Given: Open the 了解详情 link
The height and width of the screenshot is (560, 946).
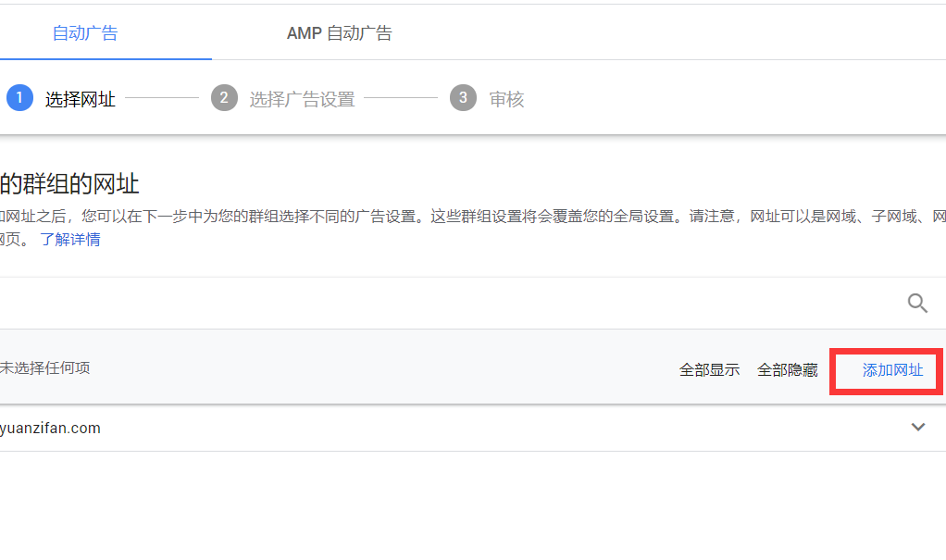Looking at the screenshot, I should click(x=70, y=240).
